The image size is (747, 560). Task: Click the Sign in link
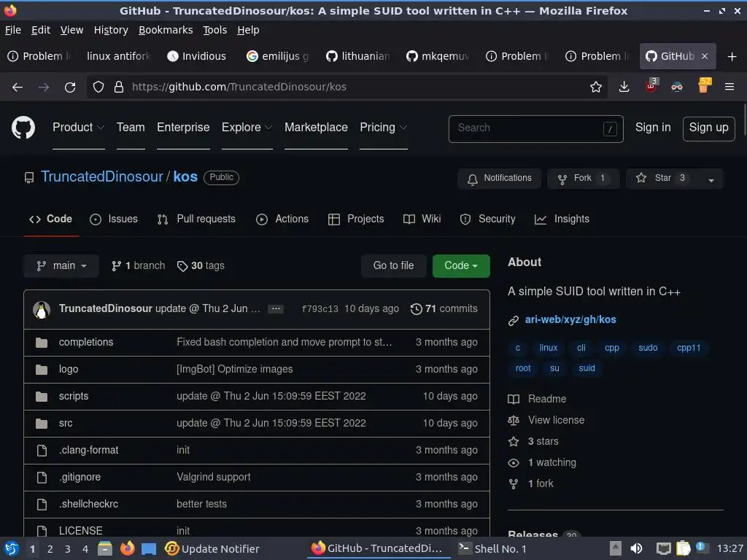(653, 128)
